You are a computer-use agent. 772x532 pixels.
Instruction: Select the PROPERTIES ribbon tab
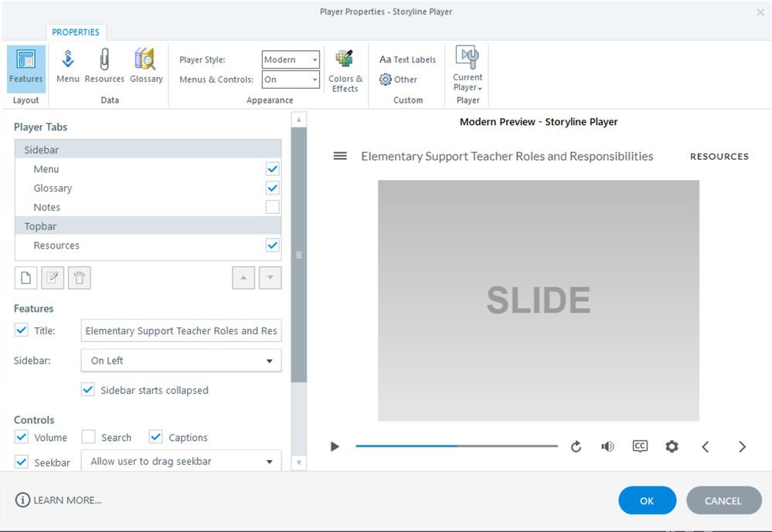[76, 32]
